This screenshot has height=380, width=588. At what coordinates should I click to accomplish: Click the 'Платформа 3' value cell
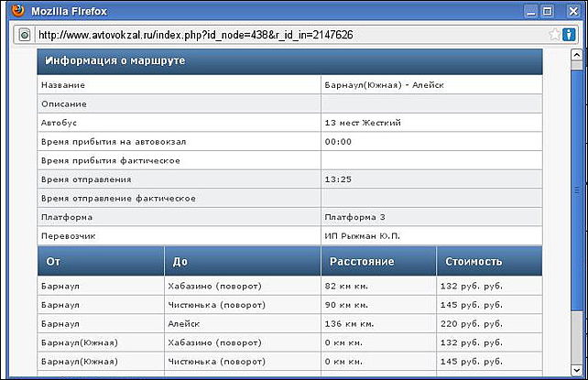(x=354, y=217)
